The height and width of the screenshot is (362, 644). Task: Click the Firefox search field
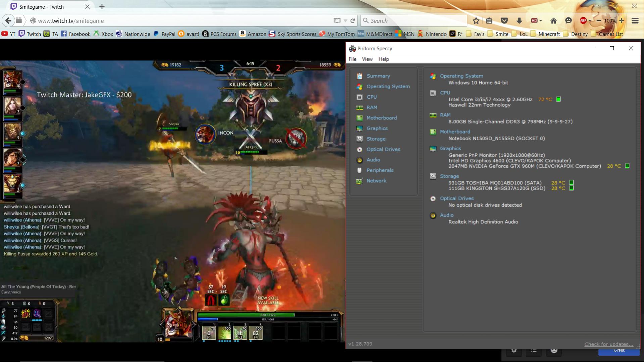[413, 21]
